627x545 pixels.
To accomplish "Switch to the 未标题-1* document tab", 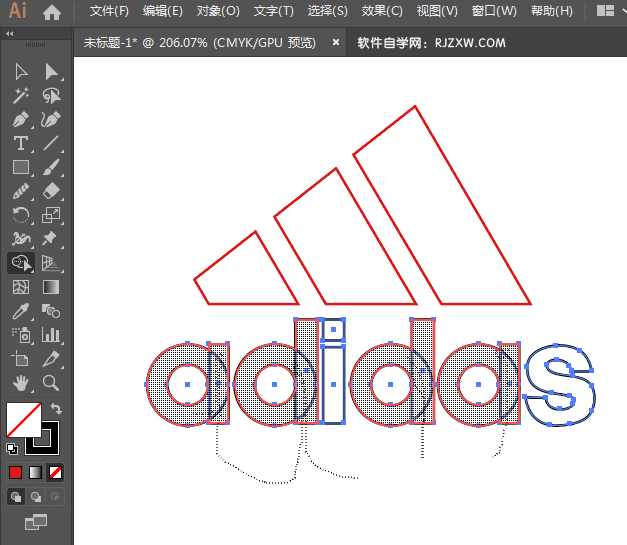I will [x=200, y=42].
